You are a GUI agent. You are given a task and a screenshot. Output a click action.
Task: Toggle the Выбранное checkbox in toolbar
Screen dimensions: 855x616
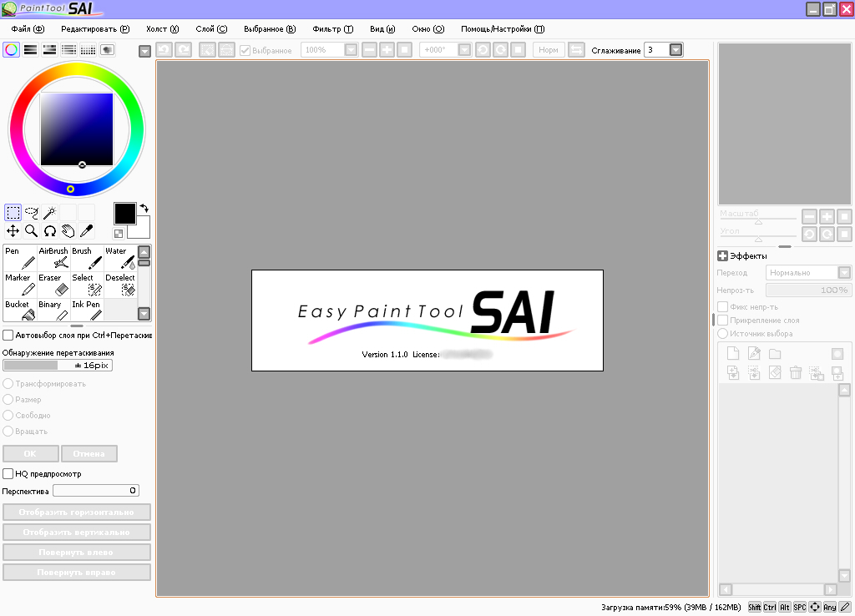click(245, 50)
